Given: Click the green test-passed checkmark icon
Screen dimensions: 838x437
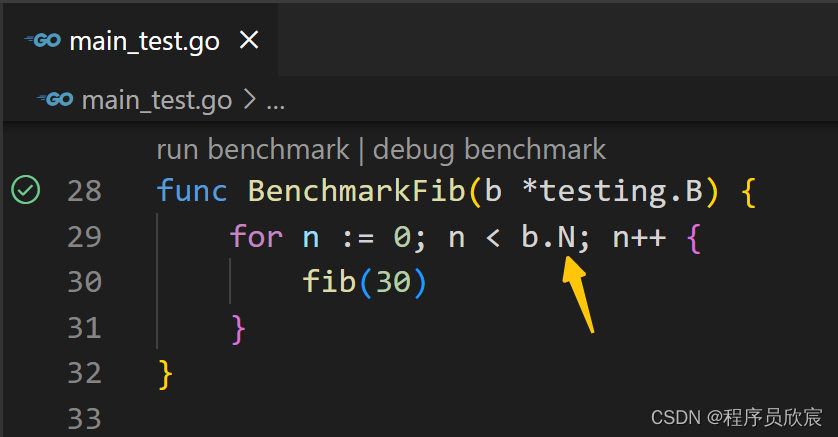Looking at the screenshot, I should pos(26,190).
